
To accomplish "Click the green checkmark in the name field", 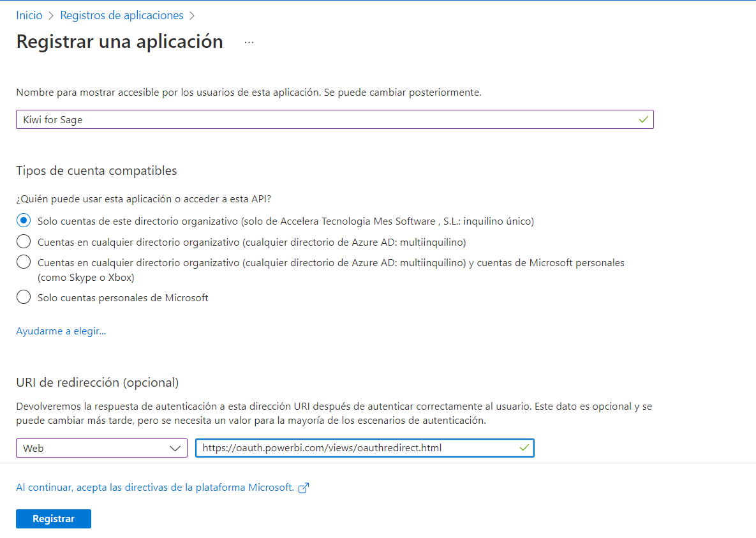I will click(x=643, y=119).
